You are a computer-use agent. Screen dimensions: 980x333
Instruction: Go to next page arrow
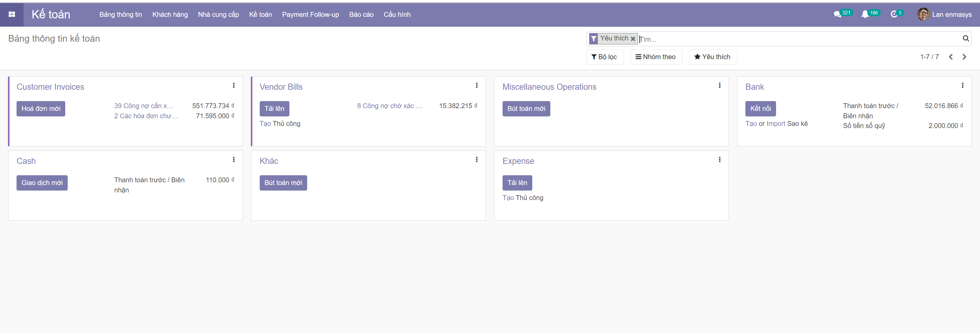tap(964, 57)
